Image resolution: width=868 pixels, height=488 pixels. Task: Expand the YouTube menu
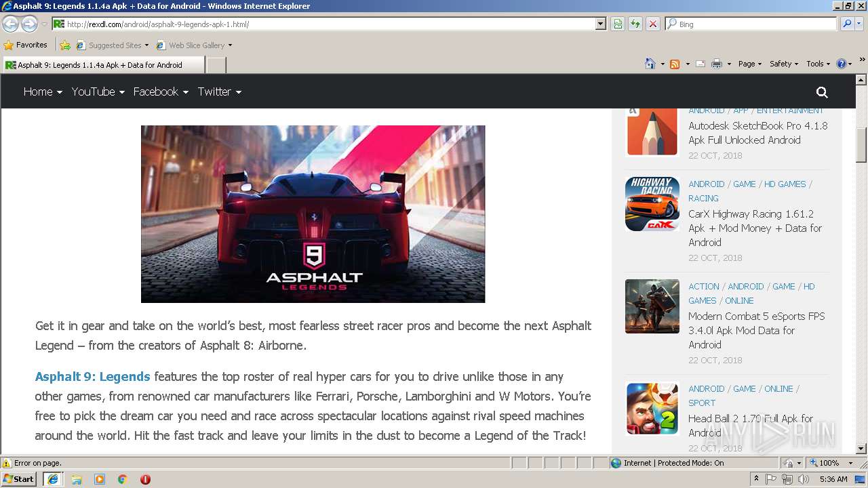coord(98,91)
